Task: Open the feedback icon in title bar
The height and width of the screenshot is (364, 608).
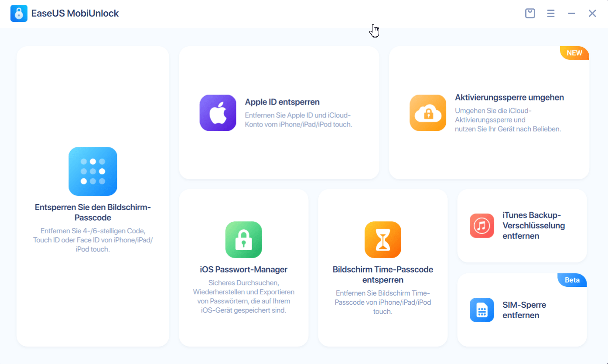Action: (530, 14)
